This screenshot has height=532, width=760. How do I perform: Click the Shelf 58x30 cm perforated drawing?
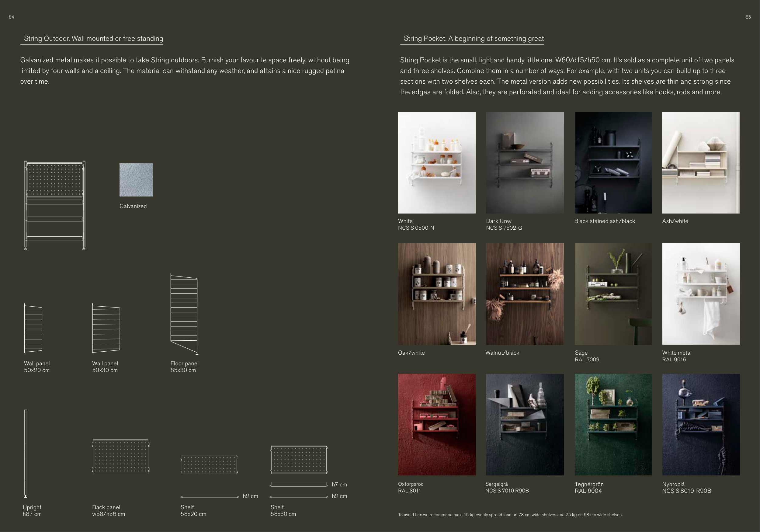(299, 460)
